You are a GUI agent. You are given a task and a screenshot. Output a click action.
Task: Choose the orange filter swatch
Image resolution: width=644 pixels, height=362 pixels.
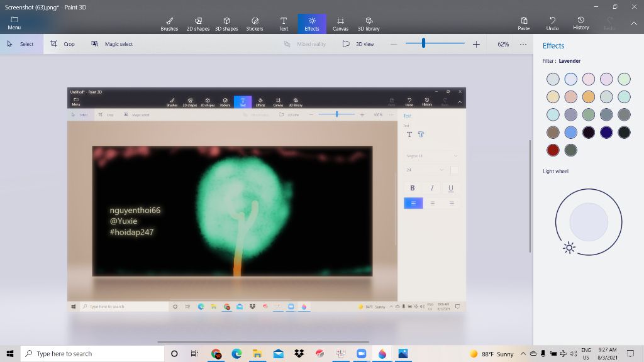[588, 96]
